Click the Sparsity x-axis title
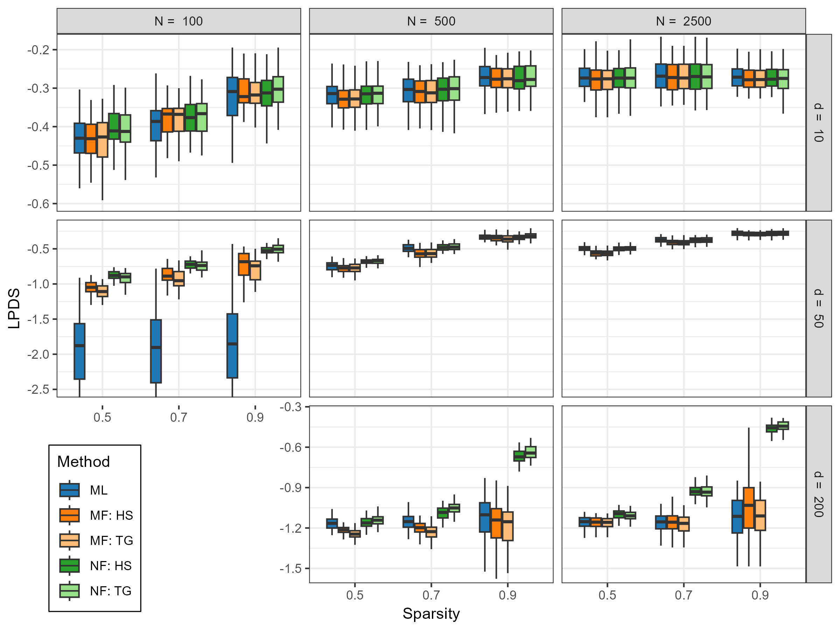The width and height of the screenshot is (840, 630). click(x=431, y=614)
